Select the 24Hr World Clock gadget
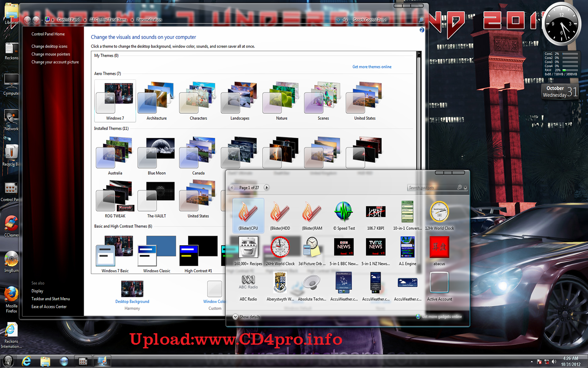Viewport: 588px width, 368px height. point(280,251)
